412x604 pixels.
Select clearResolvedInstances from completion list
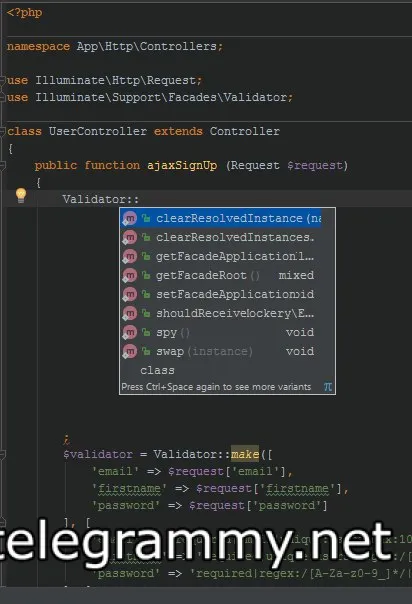pos(227,237)
